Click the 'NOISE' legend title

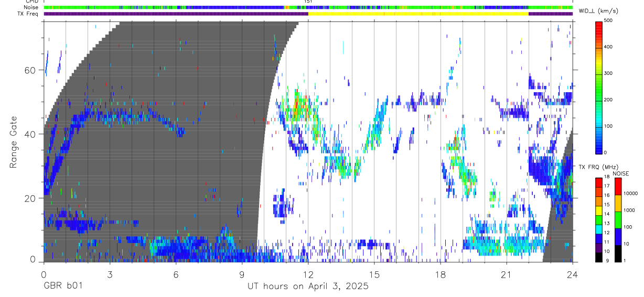[x=621, y=173]
